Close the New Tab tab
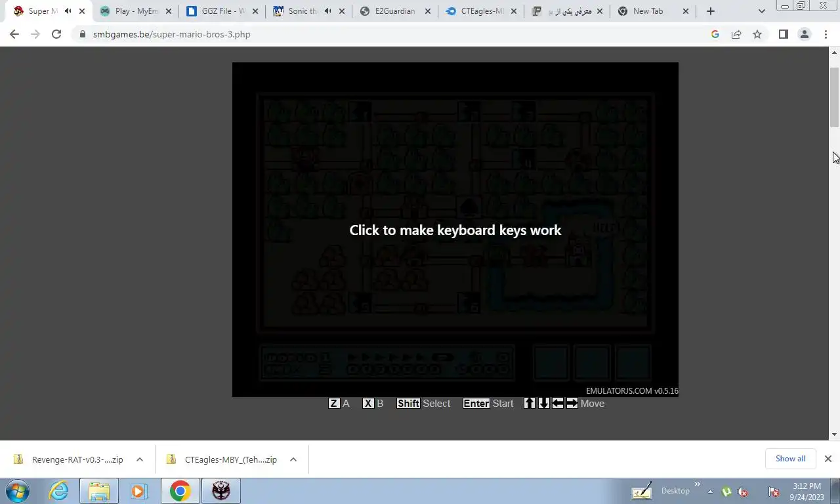Viewport: 840px width, 504px height. click(686, 11)
